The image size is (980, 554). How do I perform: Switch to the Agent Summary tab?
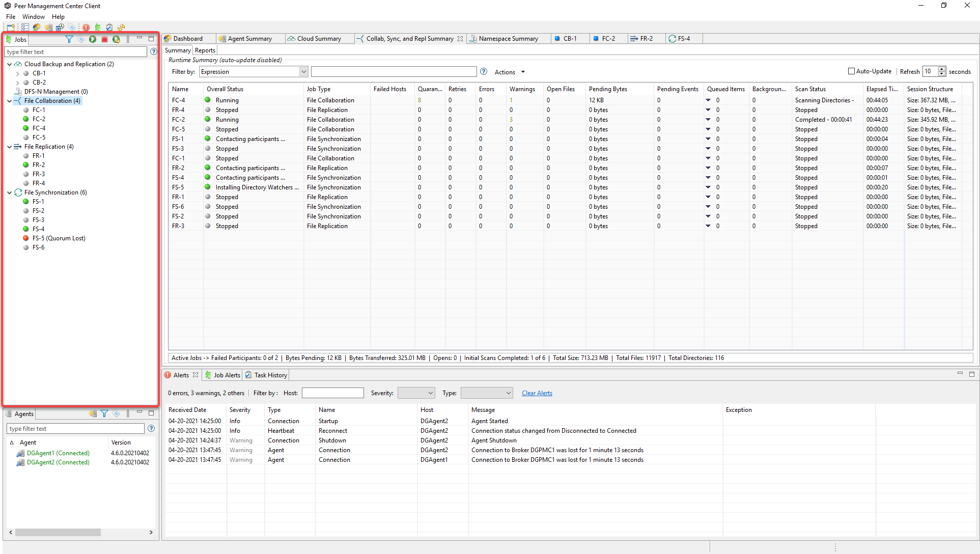click(x=249, y=39)
